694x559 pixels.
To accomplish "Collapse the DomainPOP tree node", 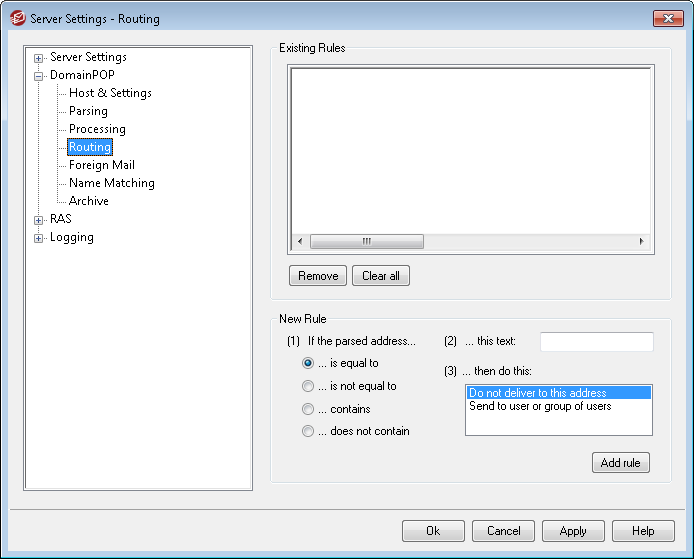I will tap(39, 76).
